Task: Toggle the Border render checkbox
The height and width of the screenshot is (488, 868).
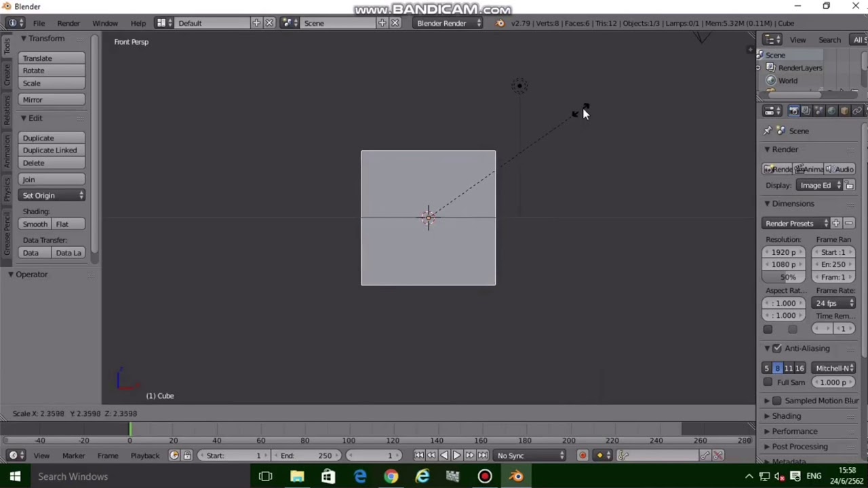Action: point(768,329)
